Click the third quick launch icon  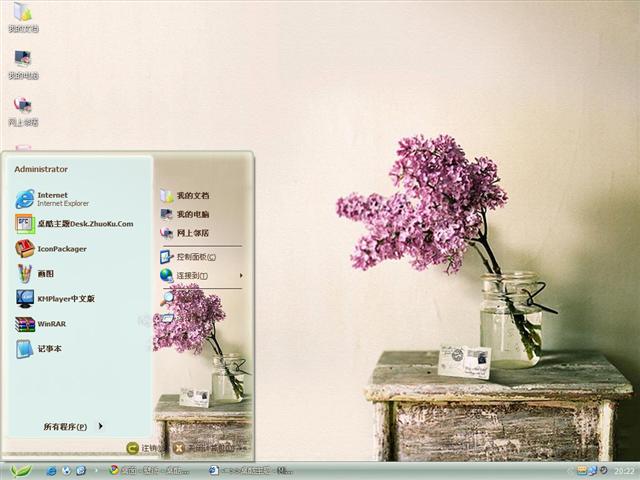[81, 471]
